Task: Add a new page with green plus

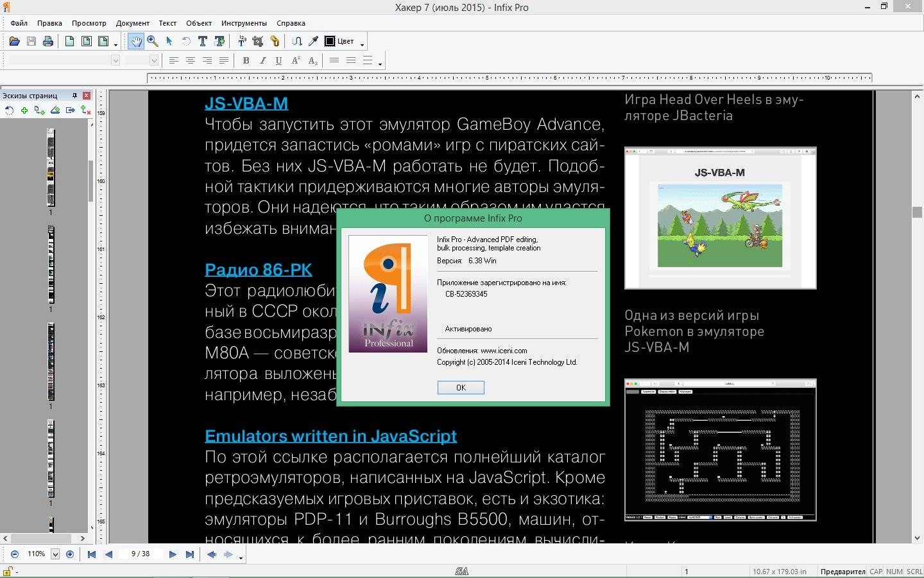Action: tap(24, 110)
